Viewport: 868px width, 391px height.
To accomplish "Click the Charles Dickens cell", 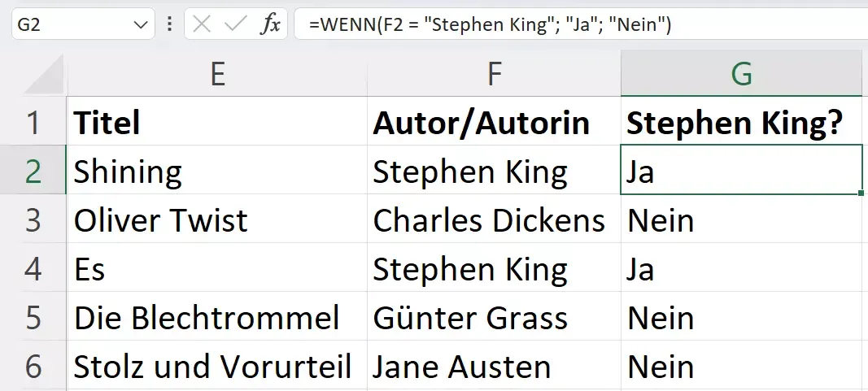I will (494, 220).
